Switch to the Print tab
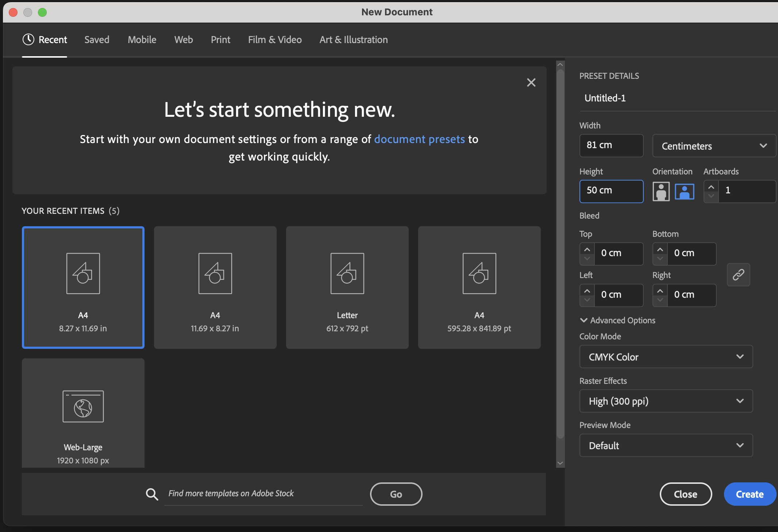The width and height of the screenshot is (778, 532). point(220,39)
